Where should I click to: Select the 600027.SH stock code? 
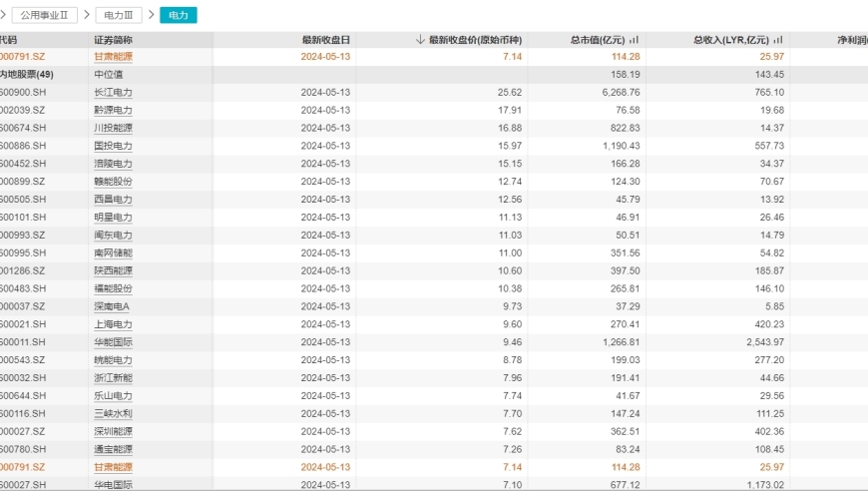23,485
